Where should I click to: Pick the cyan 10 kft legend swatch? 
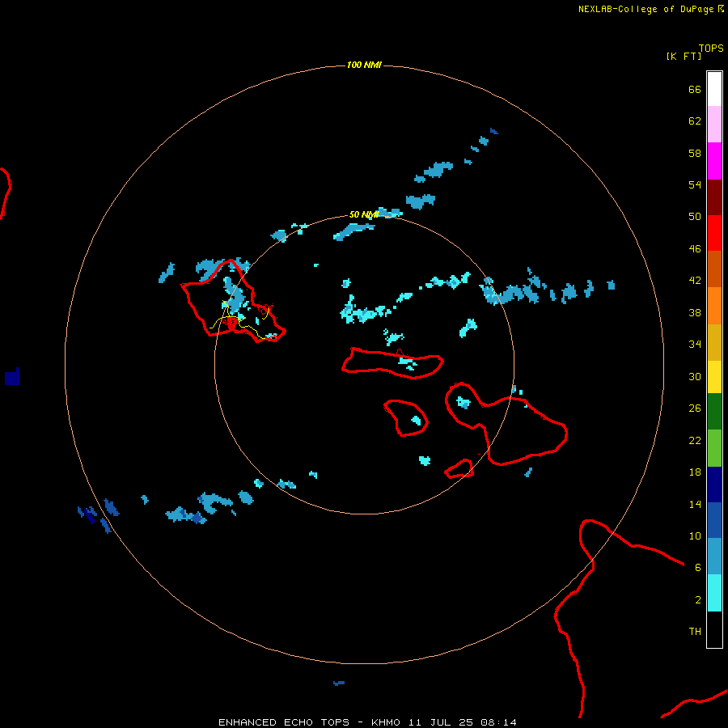[x=714, y=593]
